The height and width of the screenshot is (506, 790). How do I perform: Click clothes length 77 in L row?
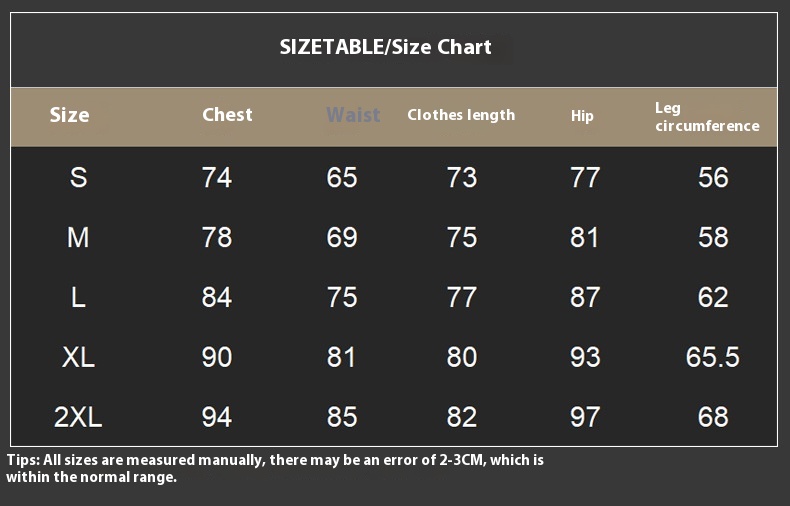(x=462, y=297)
